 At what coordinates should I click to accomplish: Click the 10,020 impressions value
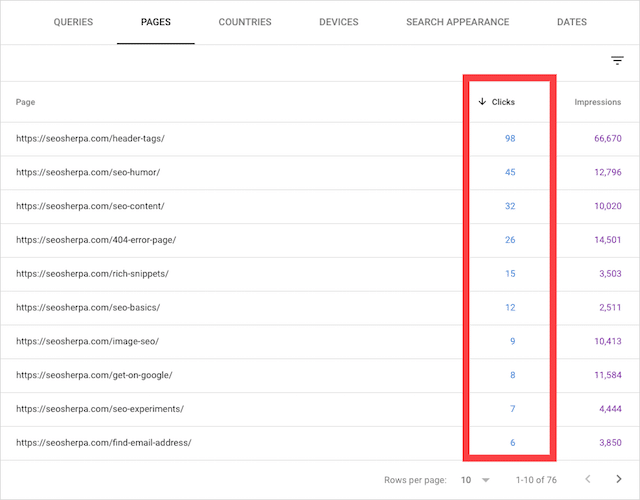[608, 206]
